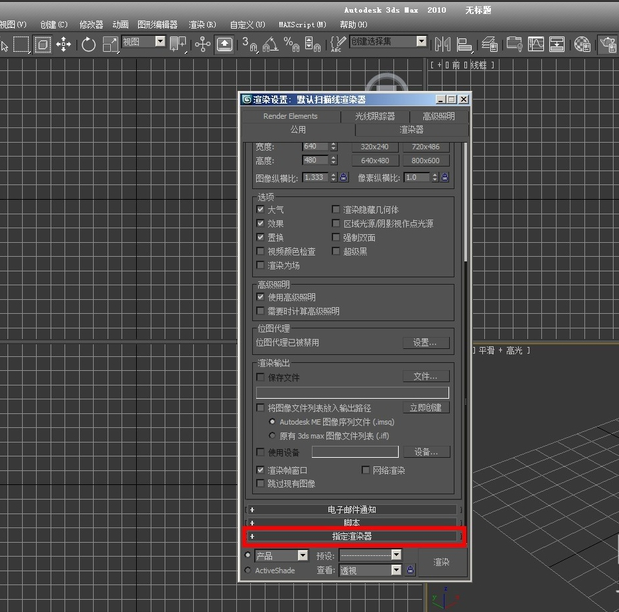Open the 产品 render mode dropdown
The width and height of the screenshot is (619, 612).
point(303,556)
